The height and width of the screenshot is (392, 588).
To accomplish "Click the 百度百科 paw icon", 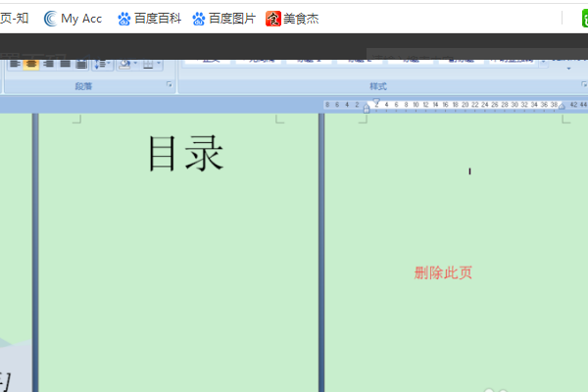I will point(124,19).
